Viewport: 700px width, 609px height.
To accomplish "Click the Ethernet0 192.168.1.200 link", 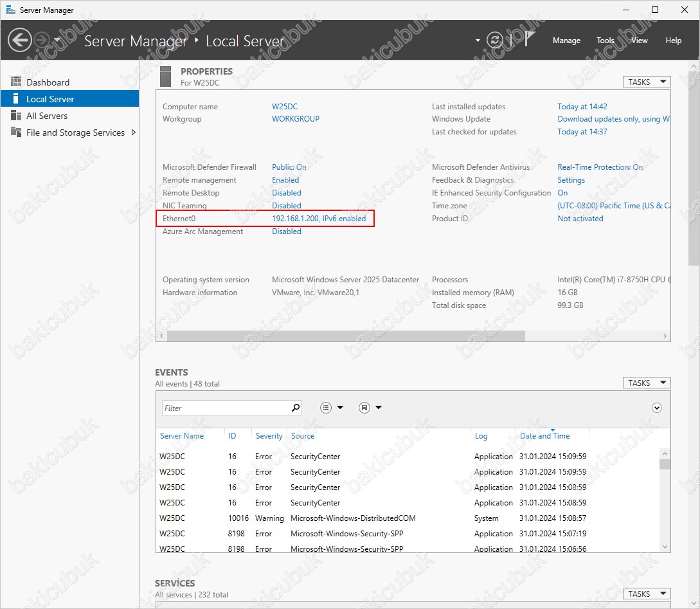I will [x=319, y=219].
